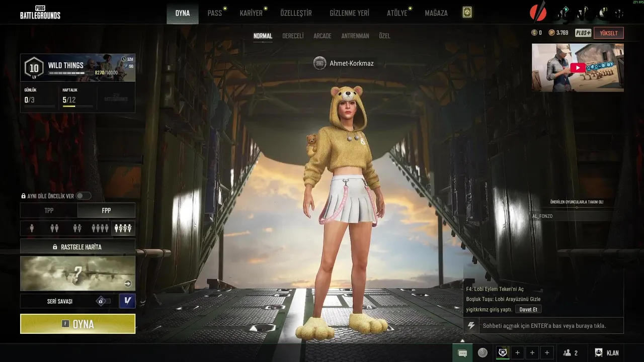
Task: Select the one-man duo mode icon
Action: (77, 228)
